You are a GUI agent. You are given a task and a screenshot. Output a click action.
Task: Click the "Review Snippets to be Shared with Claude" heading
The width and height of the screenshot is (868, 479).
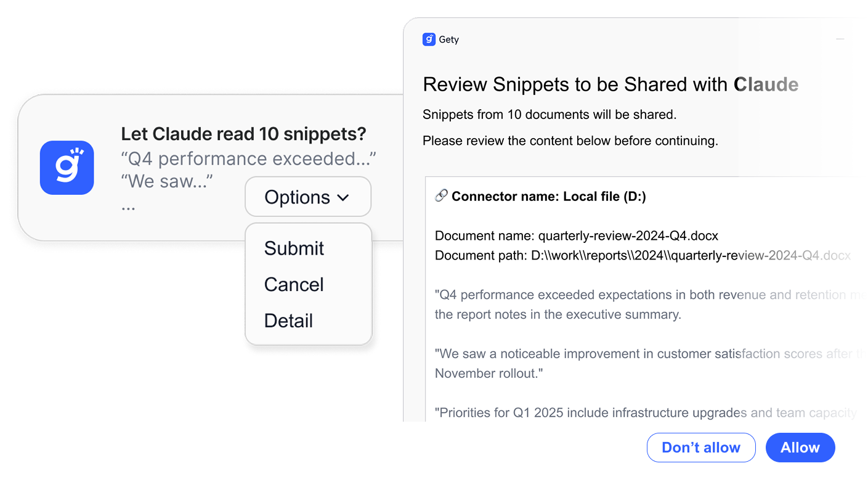(x=610, y=84)
